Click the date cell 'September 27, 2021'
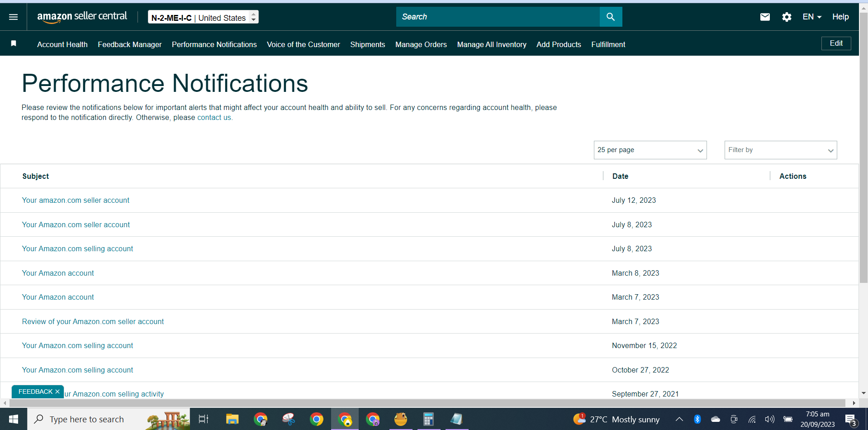 pyautogui.click(x=645, y=394)
